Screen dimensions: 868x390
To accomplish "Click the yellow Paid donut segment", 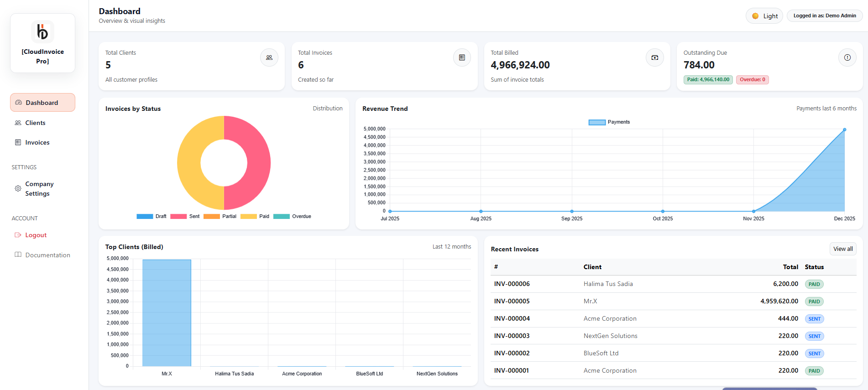I will tap(189, 163).
